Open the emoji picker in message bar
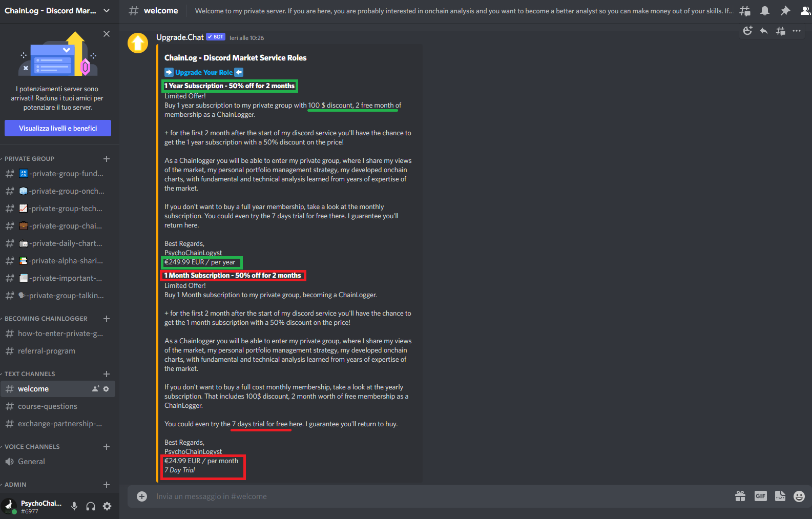This screenshot has height=519, width=812. (x=799, y=496)
